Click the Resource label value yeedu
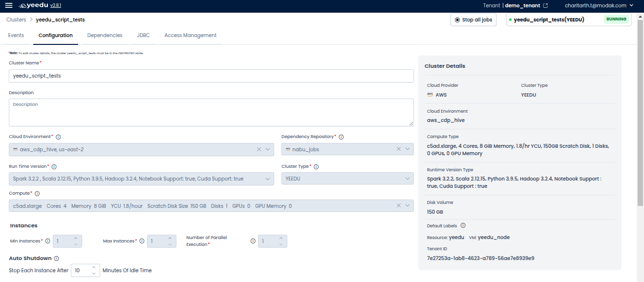This screenshot has height=282, width=644. (x=456, y=238)
